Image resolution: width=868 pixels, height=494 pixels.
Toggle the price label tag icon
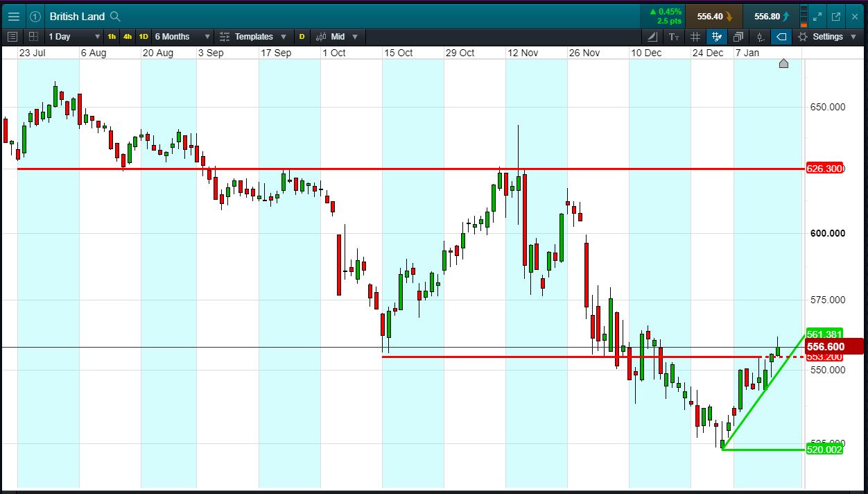pyautogui.click(x=781, y=37)
